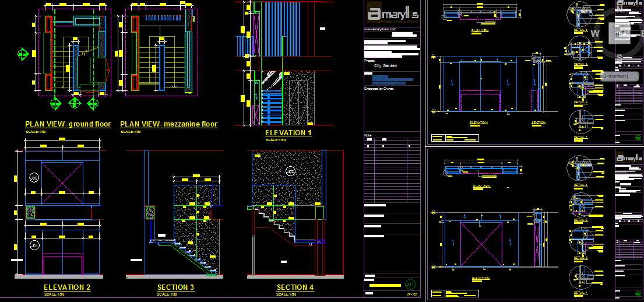This screenshot has height=302, width=644.
Task: Select the "PLAN VIEW- mezzanine floor" title text
Action: click(x=168, y=124)
